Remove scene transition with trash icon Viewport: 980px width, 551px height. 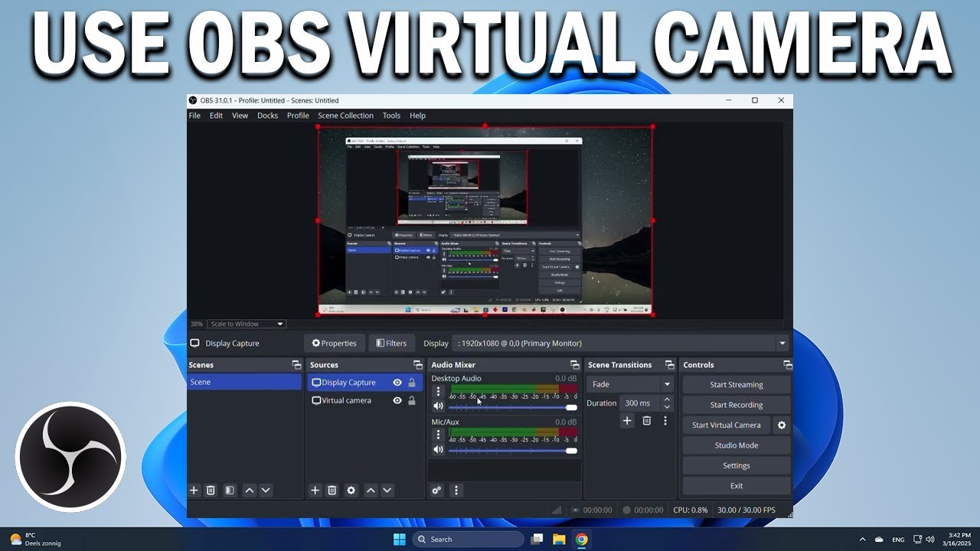pyautogui.click(x=647, y=421)
